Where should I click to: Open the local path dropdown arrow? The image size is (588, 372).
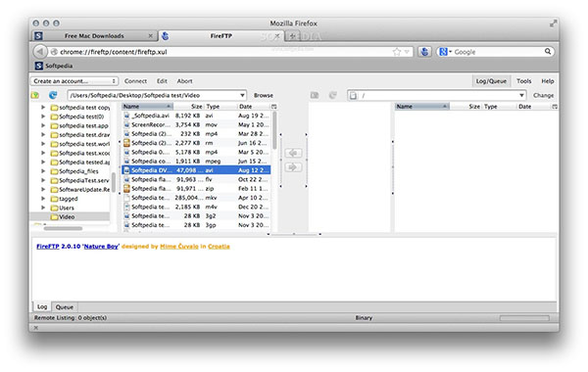242,95
